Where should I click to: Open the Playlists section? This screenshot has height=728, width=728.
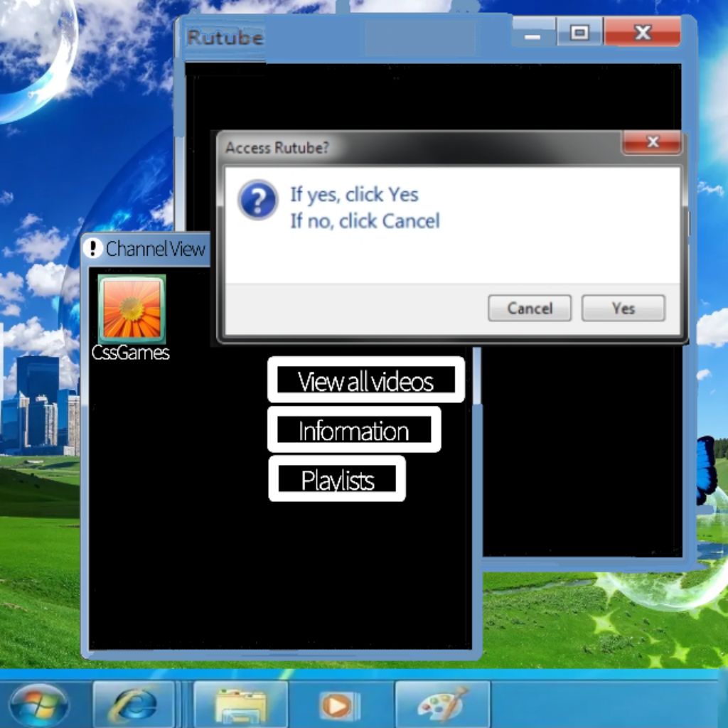pyautogui.click(x=337, y=478)
